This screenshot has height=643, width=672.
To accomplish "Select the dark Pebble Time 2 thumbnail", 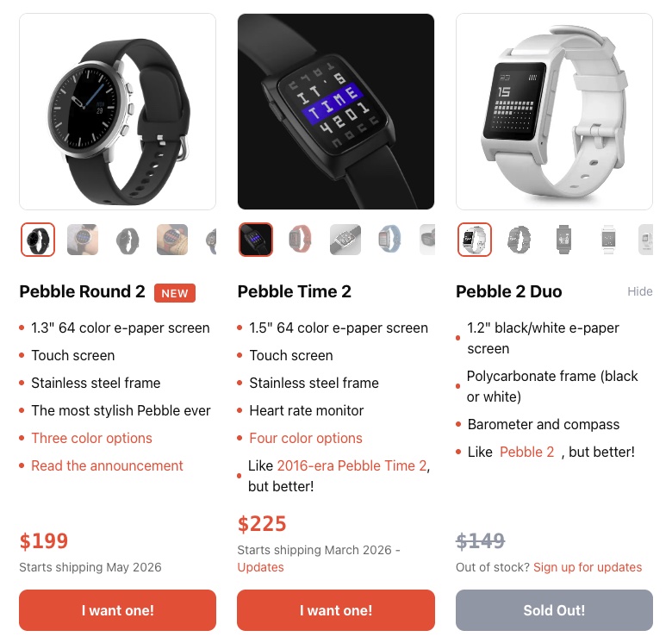I will 256,240.
